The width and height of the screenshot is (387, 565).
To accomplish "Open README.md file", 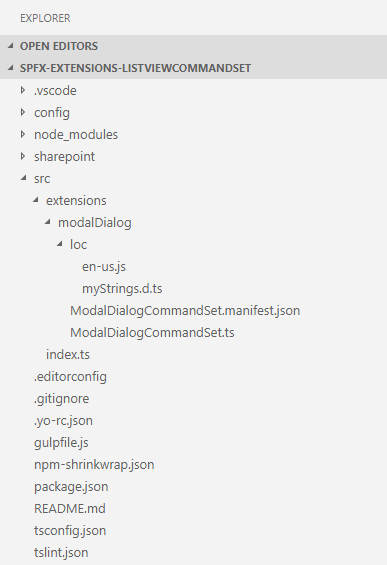I will point(70,508).
